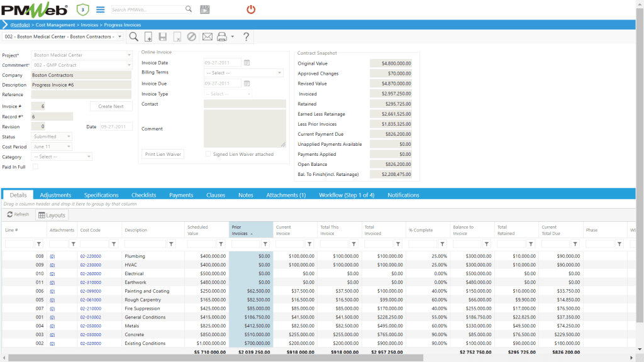The height and width of the screenshot is (362, 644).
Task: Switch to the Checklists tab
Action: pos(144,195)
